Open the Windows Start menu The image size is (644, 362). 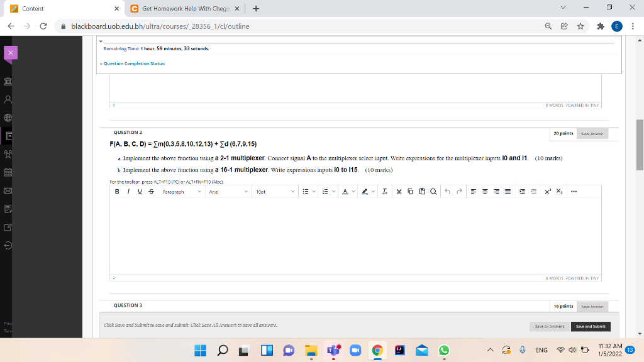tap(201, 350)
